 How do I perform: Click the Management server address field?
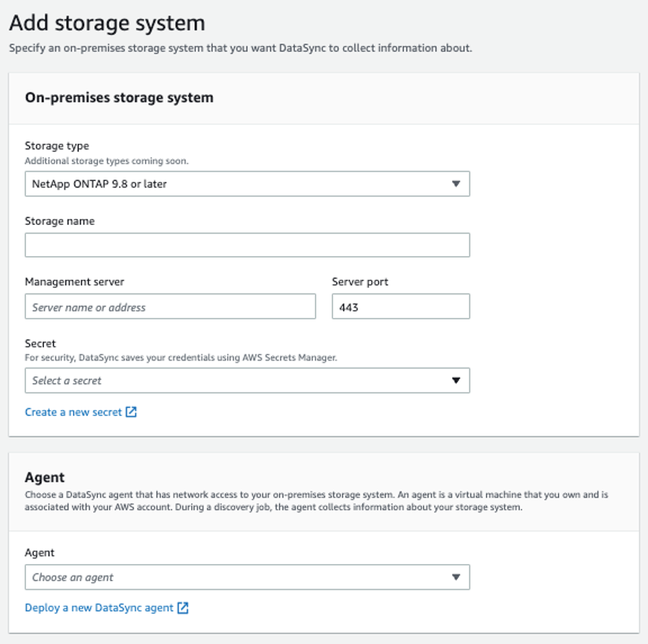point(170,306)
